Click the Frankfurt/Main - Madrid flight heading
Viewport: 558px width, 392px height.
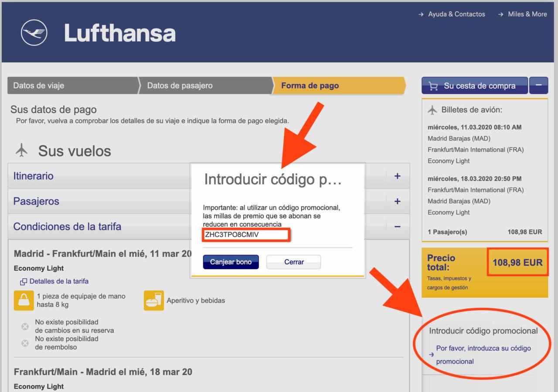click(x=103, y=372)
